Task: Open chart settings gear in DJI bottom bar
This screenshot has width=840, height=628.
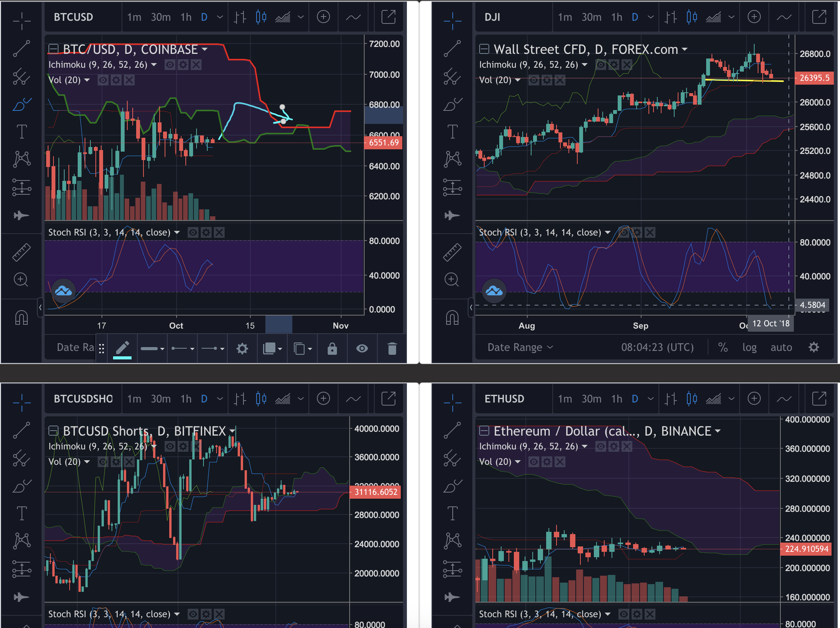Action: pos(814,347)
